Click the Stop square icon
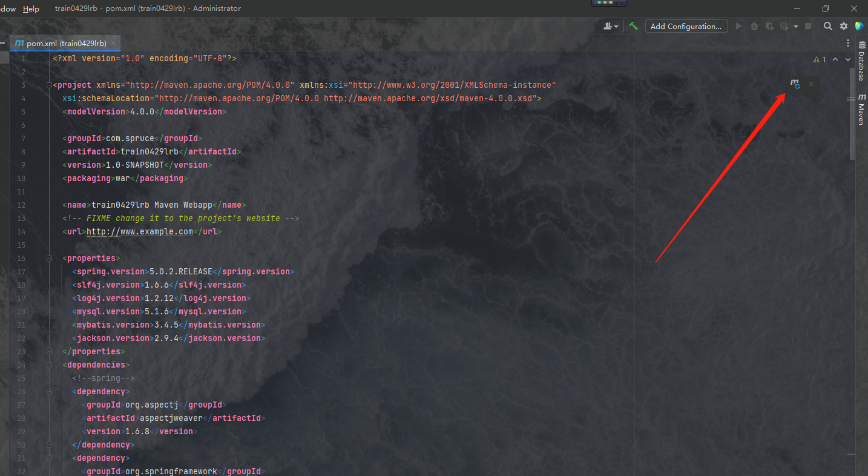 coord(808,26)
